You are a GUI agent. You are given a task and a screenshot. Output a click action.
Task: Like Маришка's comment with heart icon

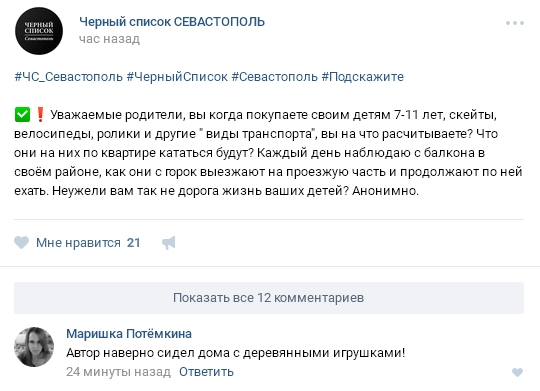[517, 372]
